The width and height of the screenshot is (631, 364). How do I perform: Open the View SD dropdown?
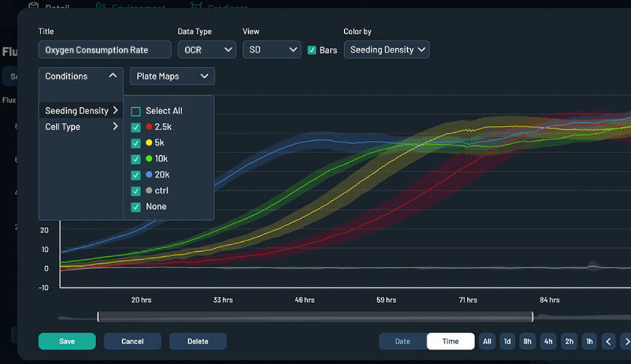click(271, 50)
